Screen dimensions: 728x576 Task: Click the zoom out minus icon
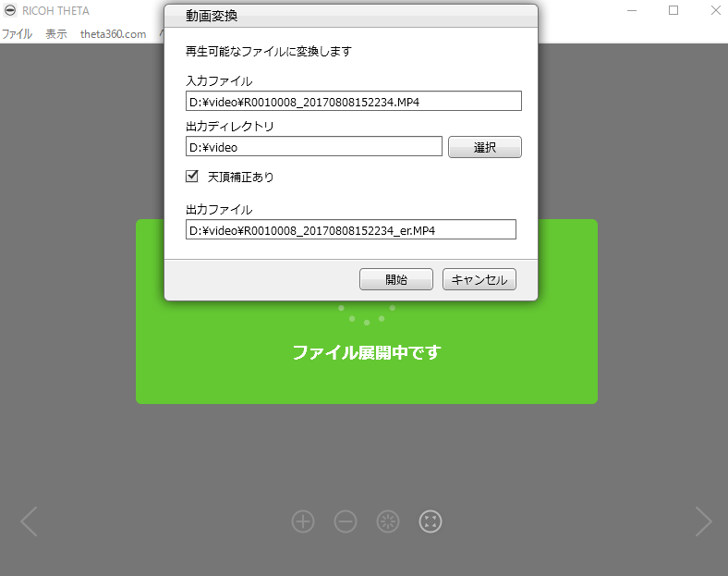[x=346, y=521]
